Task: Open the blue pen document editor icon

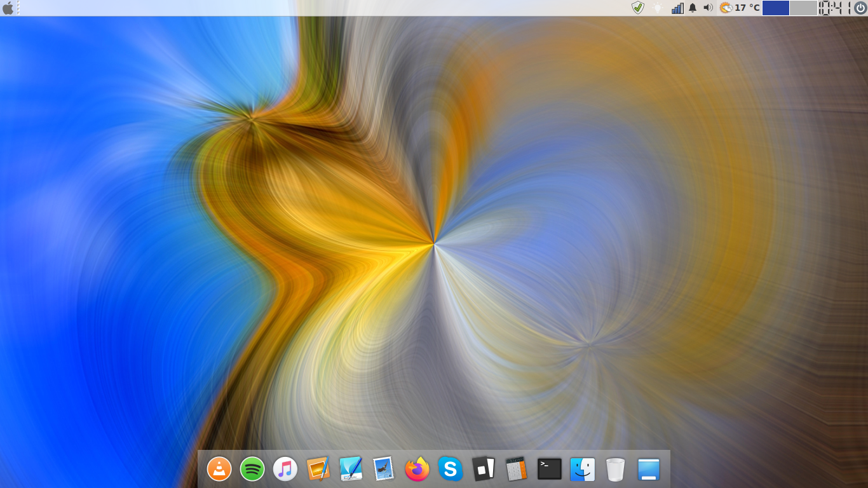Action: pos(351,470)
